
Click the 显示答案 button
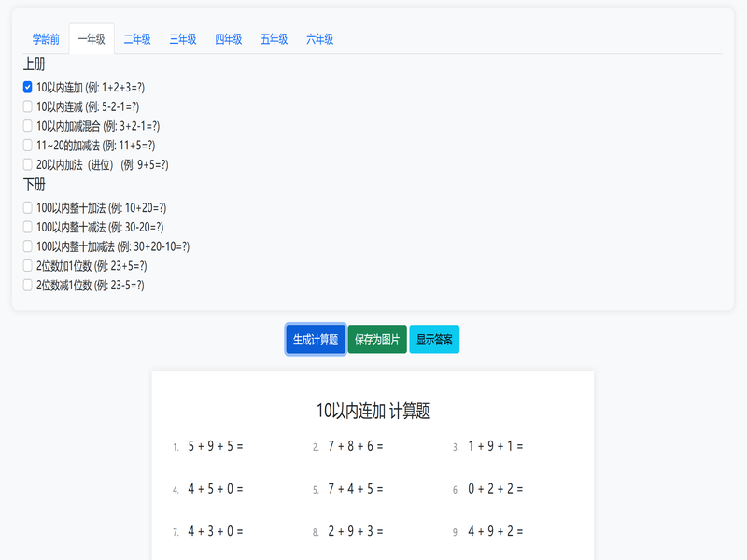click(434, 340)
